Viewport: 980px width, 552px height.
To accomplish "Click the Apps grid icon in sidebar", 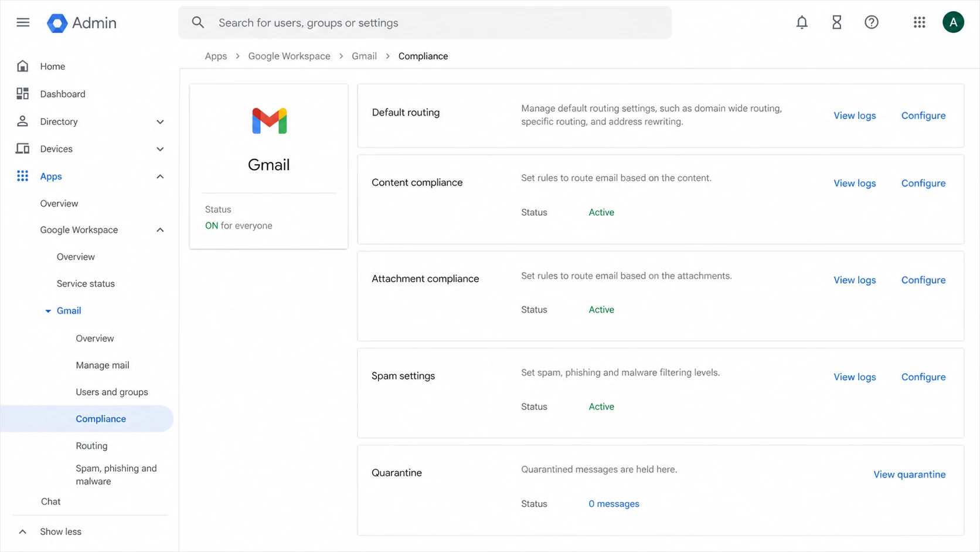I will tap(22, 176).
